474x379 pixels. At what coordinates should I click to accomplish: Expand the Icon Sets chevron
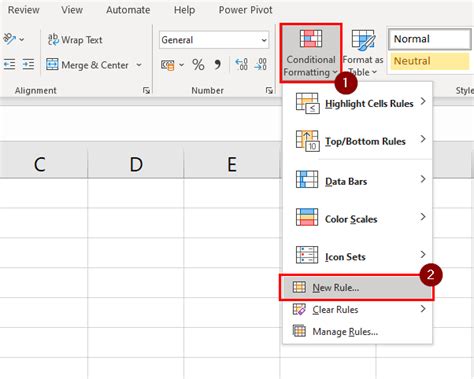tap(423, 254)
